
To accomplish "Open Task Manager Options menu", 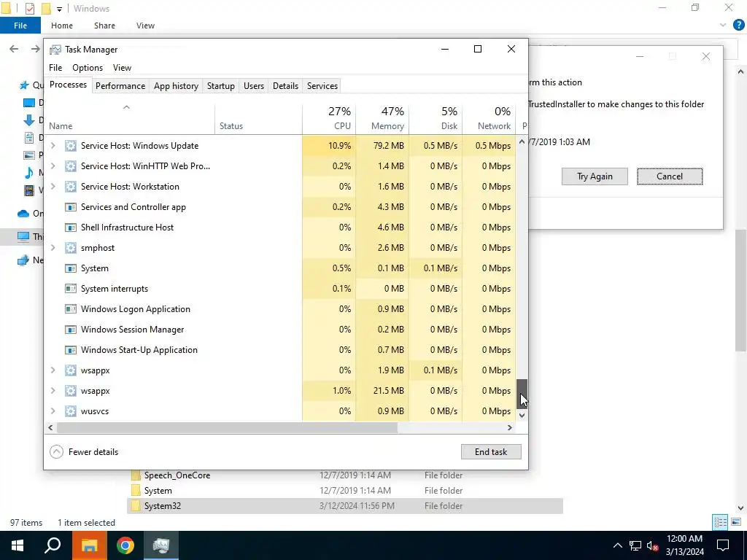I will pyautogui.click(x=88, y=68).
